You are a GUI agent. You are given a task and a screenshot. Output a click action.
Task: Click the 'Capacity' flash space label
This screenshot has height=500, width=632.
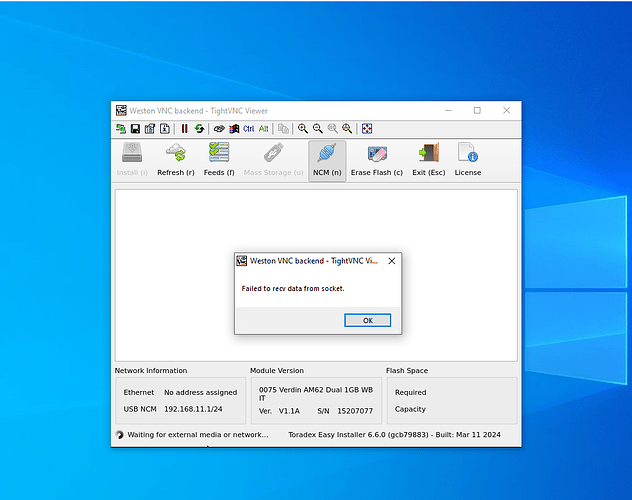(x=410, y=409)
